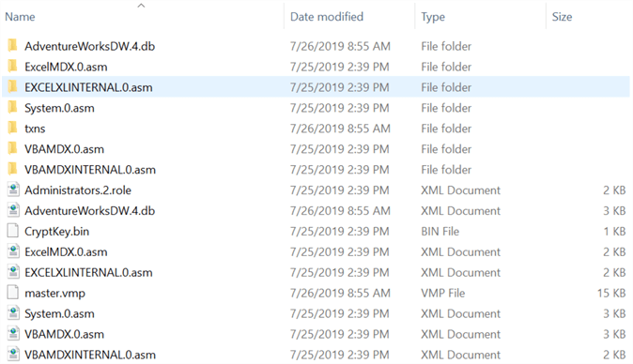Sort files by the Name column header
The width and height of the screenshot is (633, 364).
[20, 17]
